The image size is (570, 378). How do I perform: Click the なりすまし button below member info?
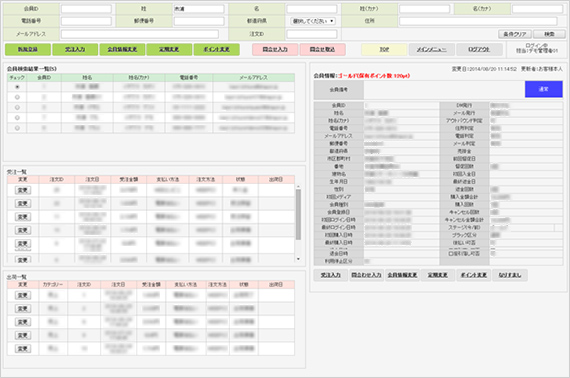pyautogui.click(x=510, y=275)
